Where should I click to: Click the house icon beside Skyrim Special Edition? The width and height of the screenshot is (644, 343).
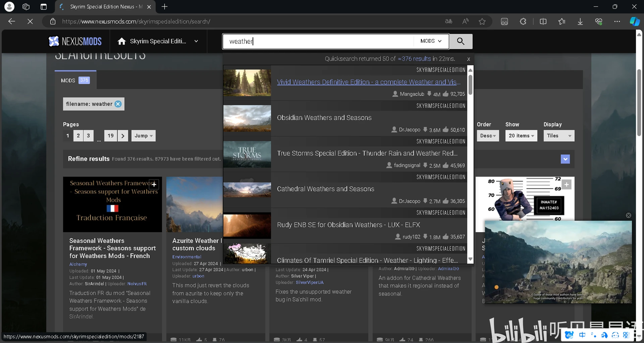pos(121,41)
